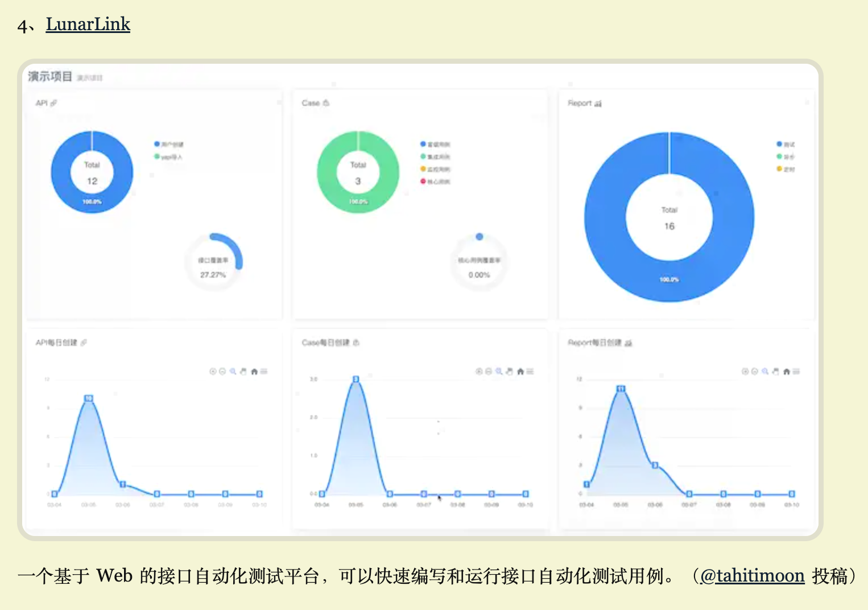Open hamburger menu on API daily chart
The height and width of the screenshot is (610, 868).
pyautogui.click(x=264, y=372)
